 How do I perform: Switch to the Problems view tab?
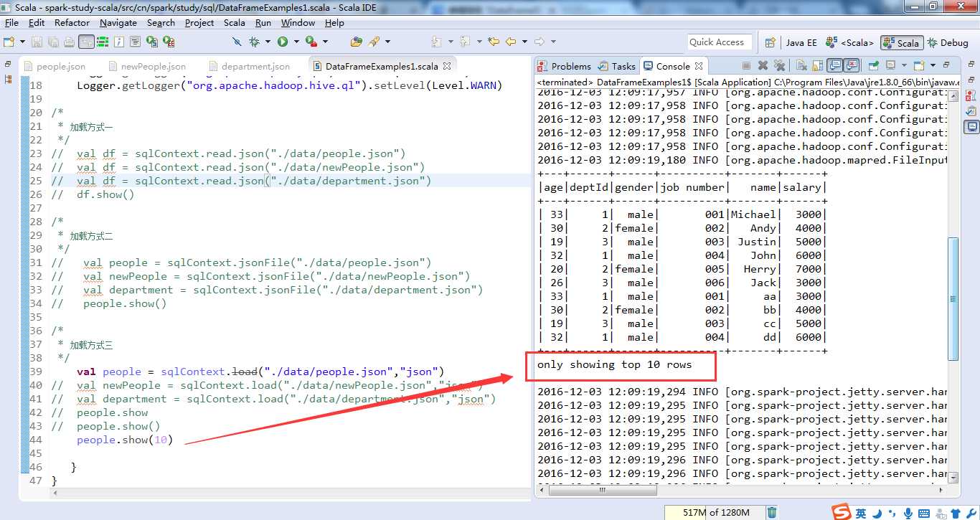tap(565, 66)
